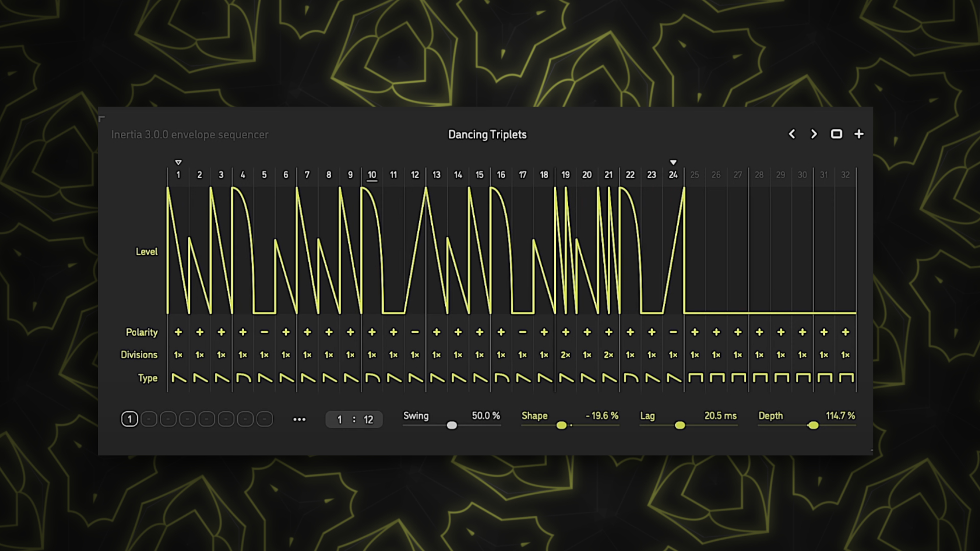Click ramp type icon for step 1
This screenshot has height=551, width=980.
179,378
